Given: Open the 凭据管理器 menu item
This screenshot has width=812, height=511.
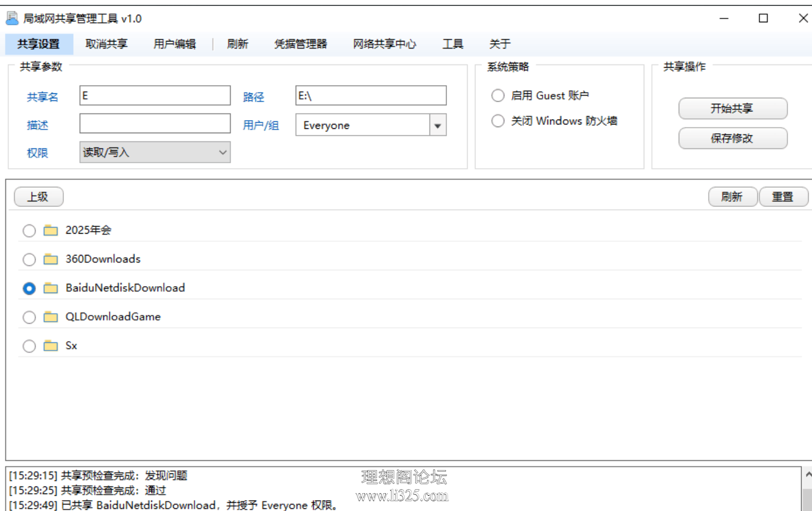Looking at the screenshot, I should click(301, 44).
